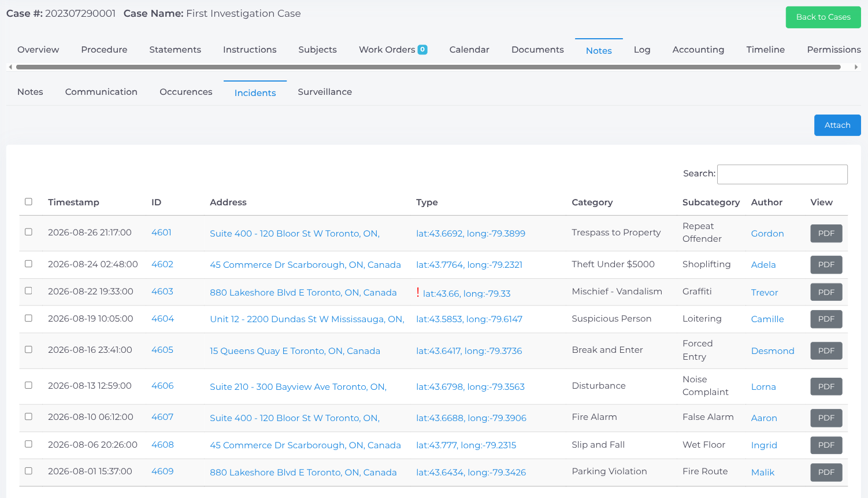Go to the Timeline tab
Viewport: 868px width, 498px height.
765,50
